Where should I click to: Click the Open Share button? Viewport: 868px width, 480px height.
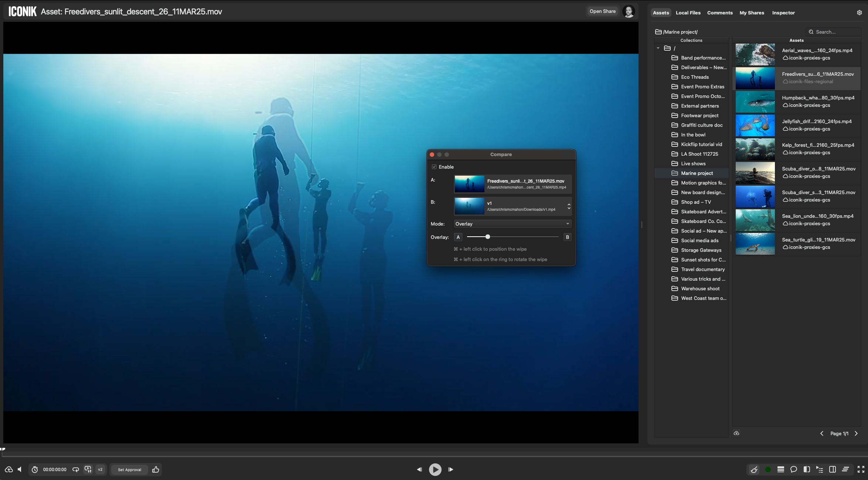pos(602,11)
